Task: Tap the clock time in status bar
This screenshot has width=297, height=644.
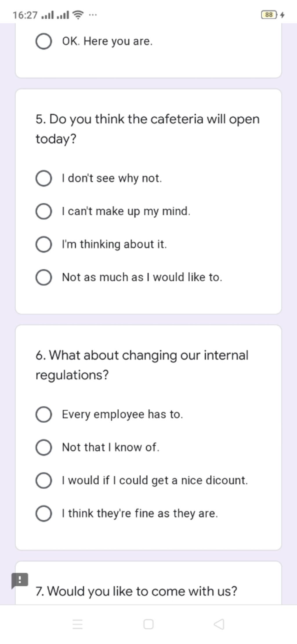Action: [x=25, y=15]
